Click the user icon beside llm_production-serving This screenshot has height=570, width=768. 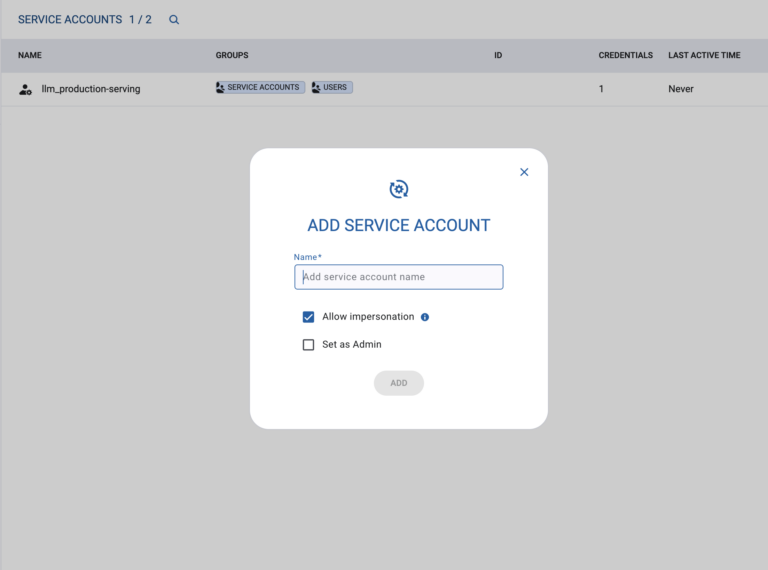tap(26, 89)
